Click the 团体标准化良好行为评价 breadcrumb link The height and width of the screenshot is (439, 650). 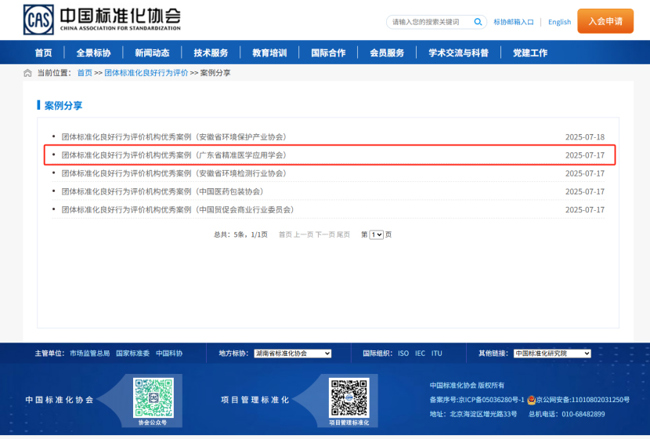[x=146, y=73]
